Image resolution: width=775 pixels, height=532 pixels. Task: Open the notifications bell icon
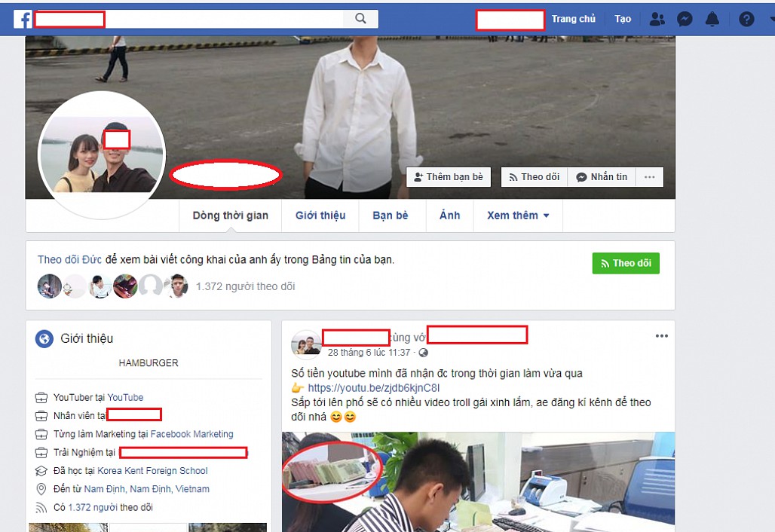point(712,19)
